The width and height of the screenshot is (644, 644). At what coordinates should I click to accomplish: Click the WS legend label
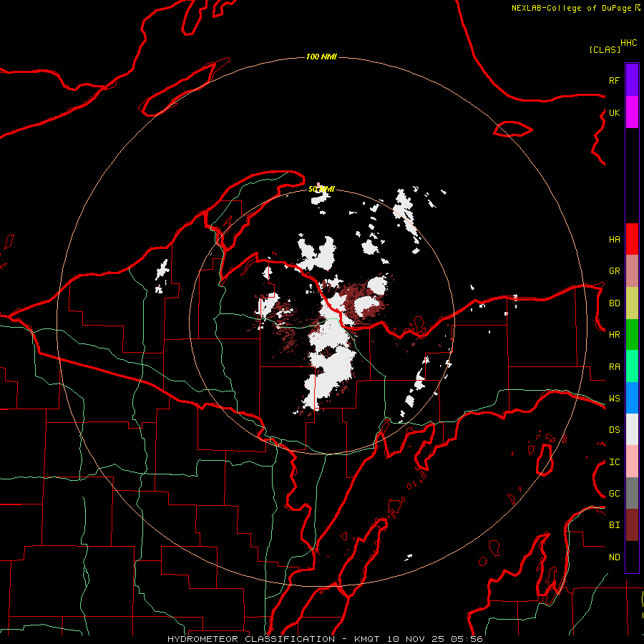pos(614,399)
